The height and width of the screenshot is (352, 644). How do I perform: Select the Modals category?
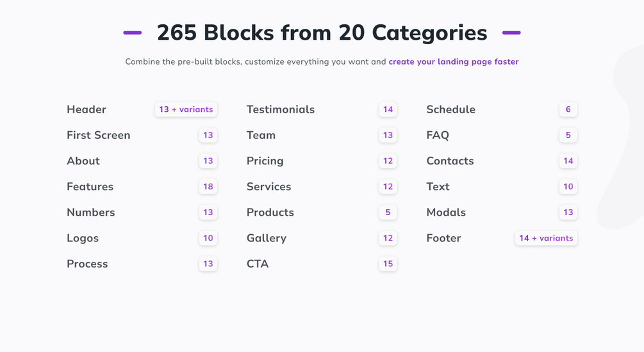446,212
